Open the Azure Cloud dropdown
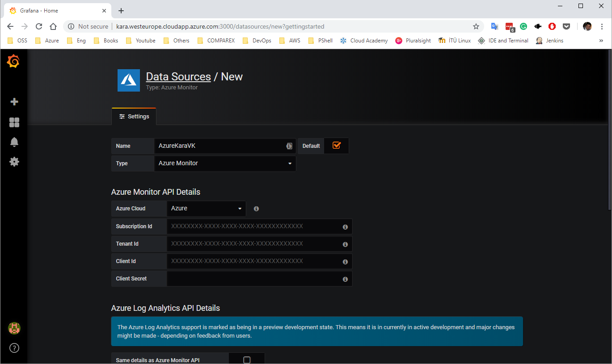This screenshot has width=612, height=364. tap(206, 209)
